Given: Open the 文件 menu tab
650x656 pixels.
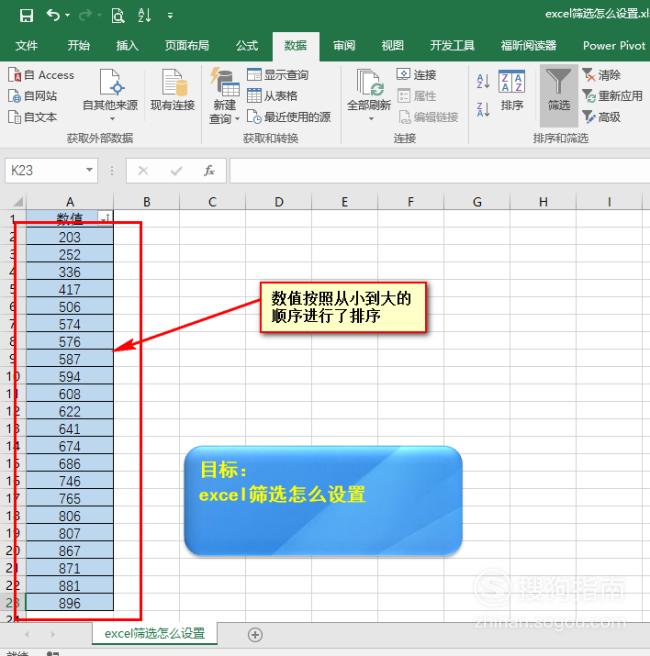Looking at the screenshot, I should click(x=27, y=45).
